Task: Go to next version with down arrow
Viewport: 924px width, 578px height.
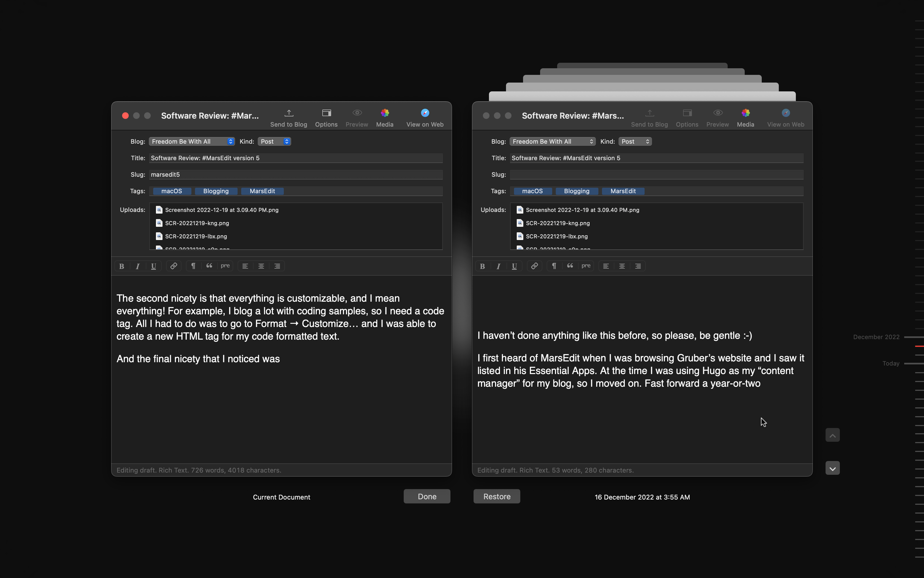Action: coord(832,468)
